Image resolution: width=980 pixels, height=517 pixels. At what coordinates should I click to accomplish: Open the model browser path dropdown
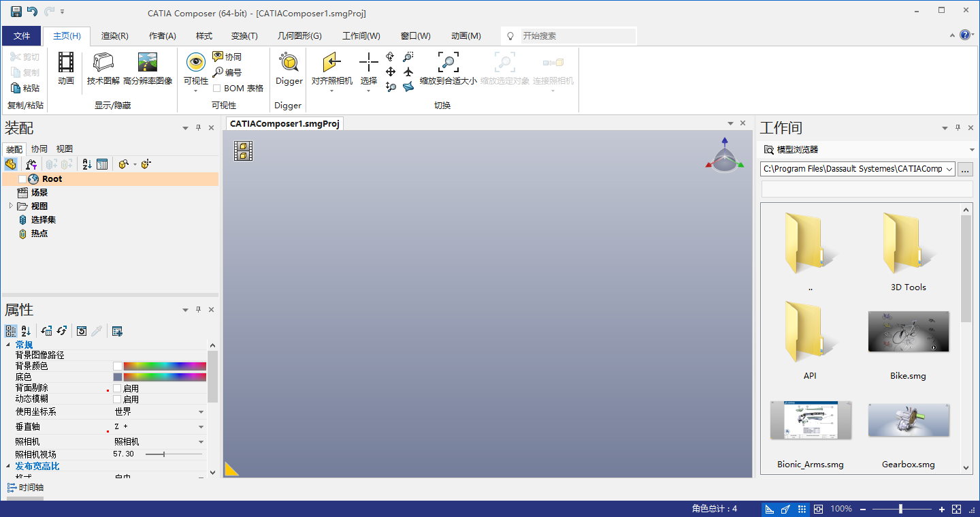(x=949, y=169)
